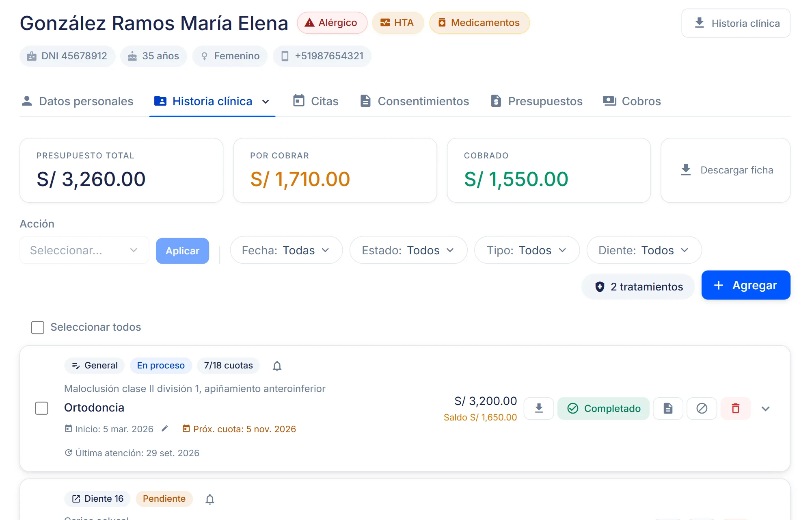Open the document icon for Ortodoncia treatment

pyautogui.click(x=668, y=408)
